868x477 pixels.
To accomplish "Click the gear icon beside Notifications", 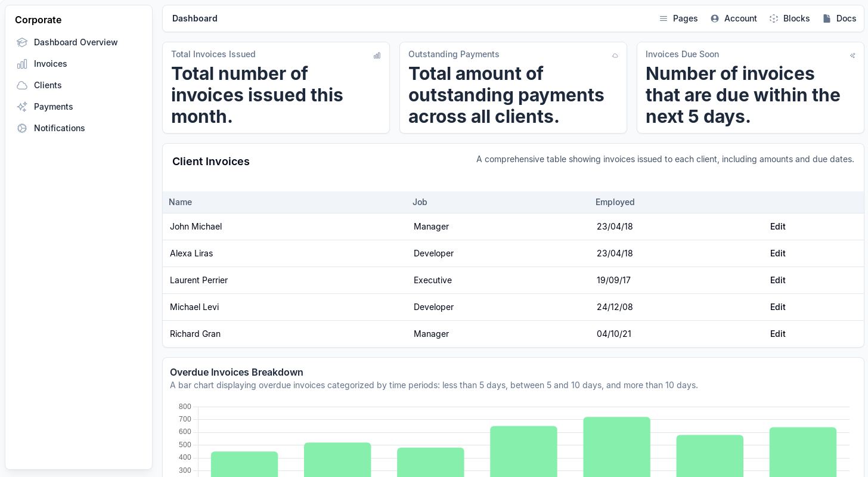I will [x=22, y=128].
